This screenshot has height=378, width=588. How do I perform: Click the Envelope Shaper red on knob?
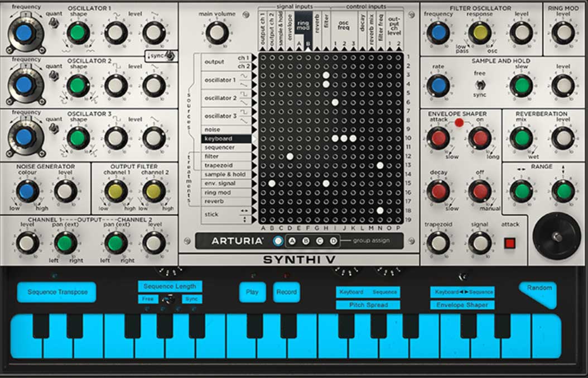pos(480,138)
